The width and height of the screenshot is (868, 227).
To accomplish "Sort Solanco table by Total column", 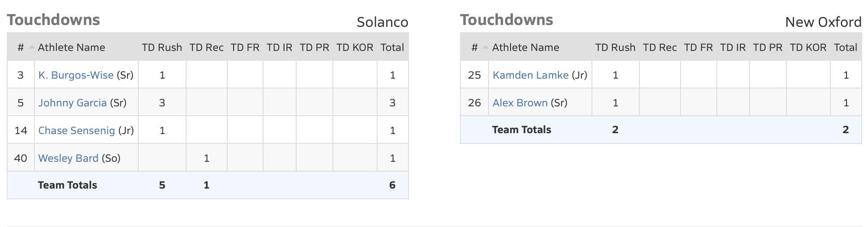I will 392,47.
